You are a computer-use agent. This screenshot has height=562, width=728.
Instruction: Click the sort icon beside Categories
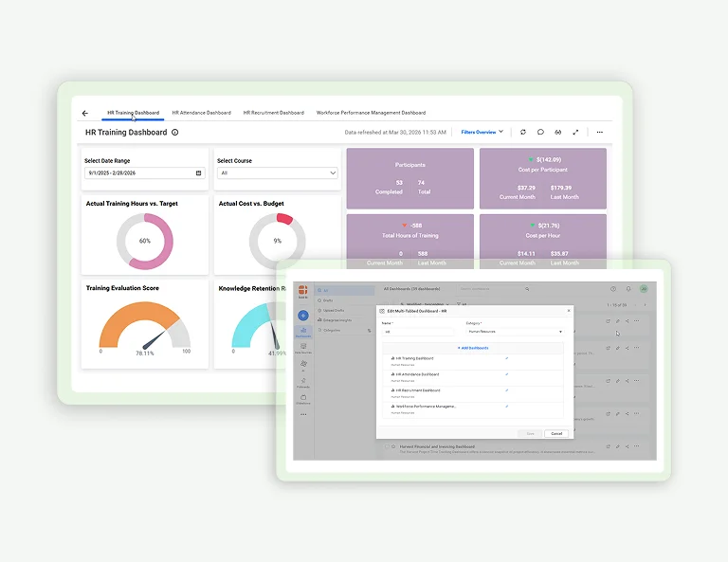point(369,331)
